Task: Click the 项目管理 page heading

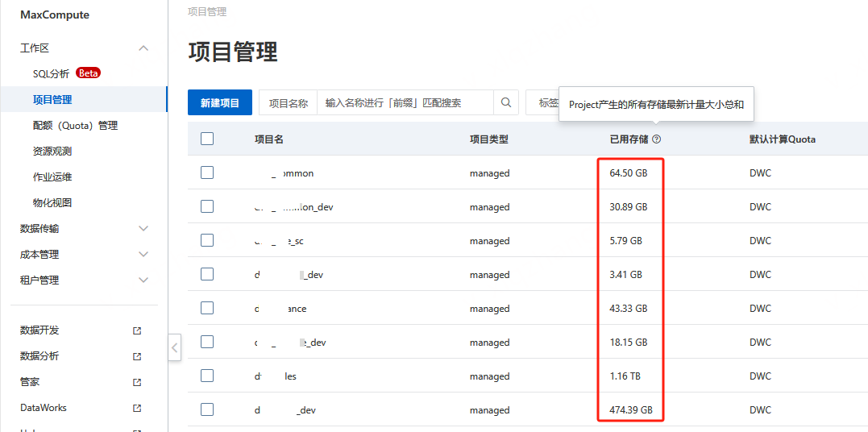Action: [233, 52]
